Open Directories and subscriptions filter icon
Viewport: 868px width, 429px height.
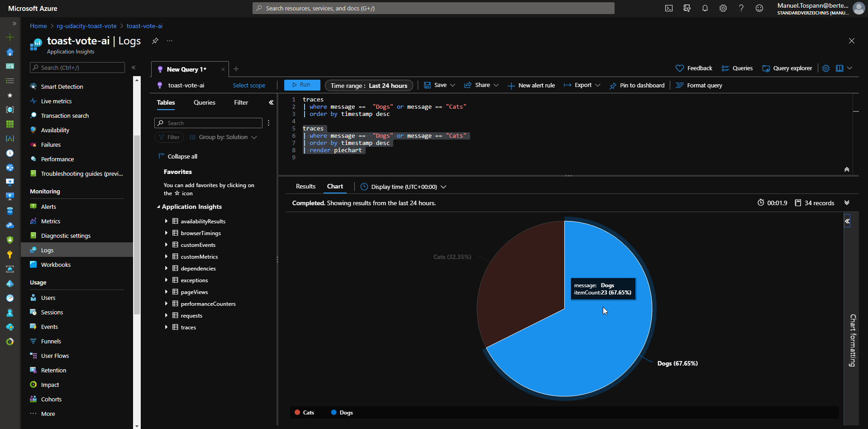[687, 8]
